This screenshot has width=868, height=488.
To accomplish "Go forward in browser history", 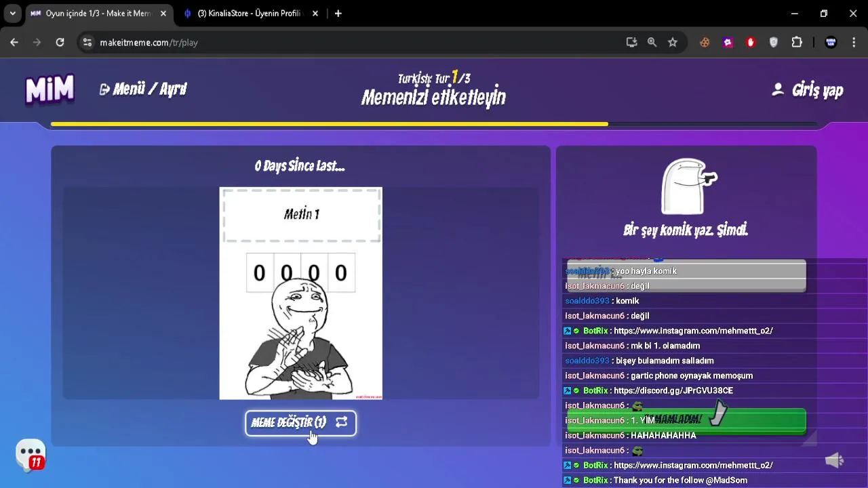I will (37, 42).
